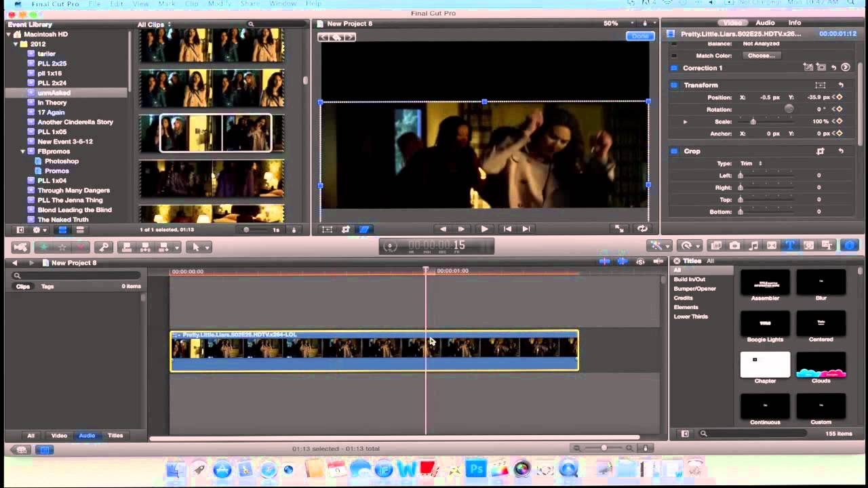This screenshot has width=868, height=488.
Task: Collapse the 2012 folder in Event Library
Action: tap(16, 44)
